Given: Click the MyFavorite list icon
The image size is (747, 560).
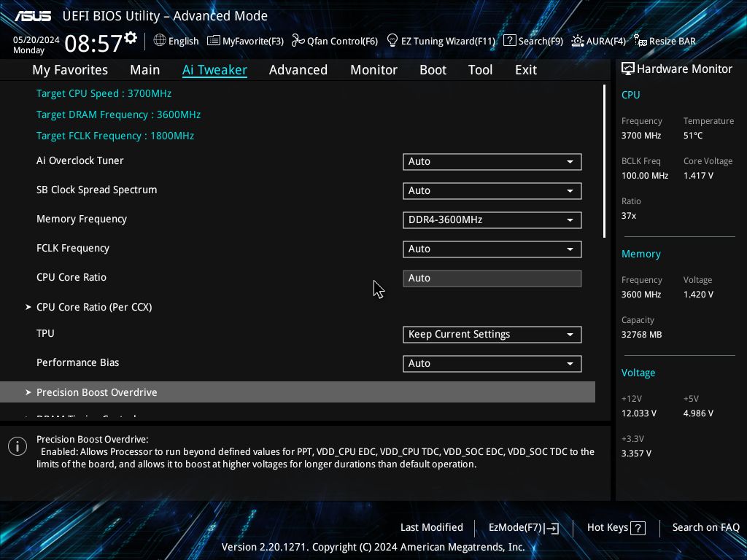Looking at the screenshot, I should tap(214, 41).
